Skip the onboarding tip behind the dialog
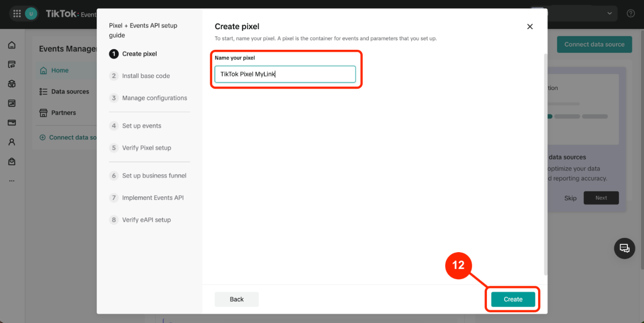Image resolution: width=644 pixels, height=323 pixels. [570, 198]
